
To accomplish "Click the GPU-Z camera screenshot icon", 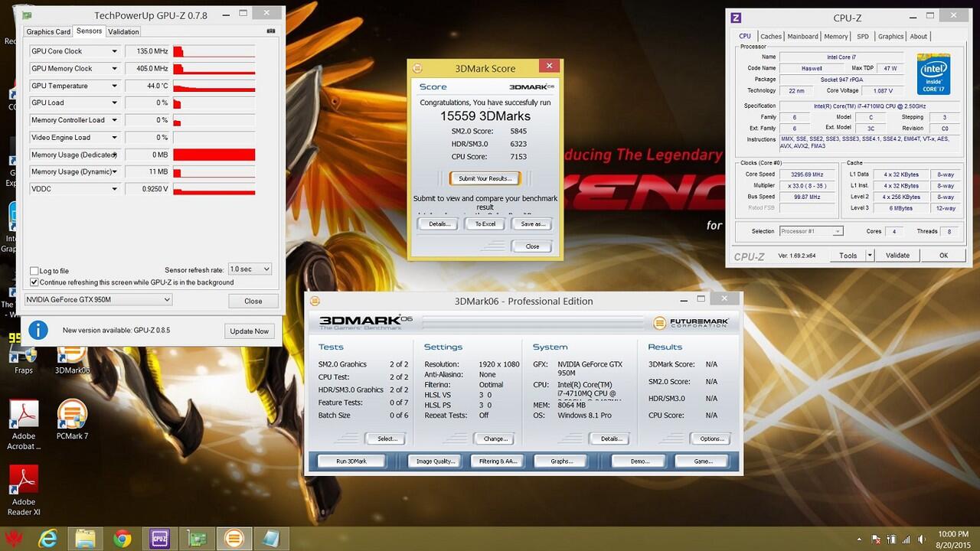I will click(x=270, y=31).
